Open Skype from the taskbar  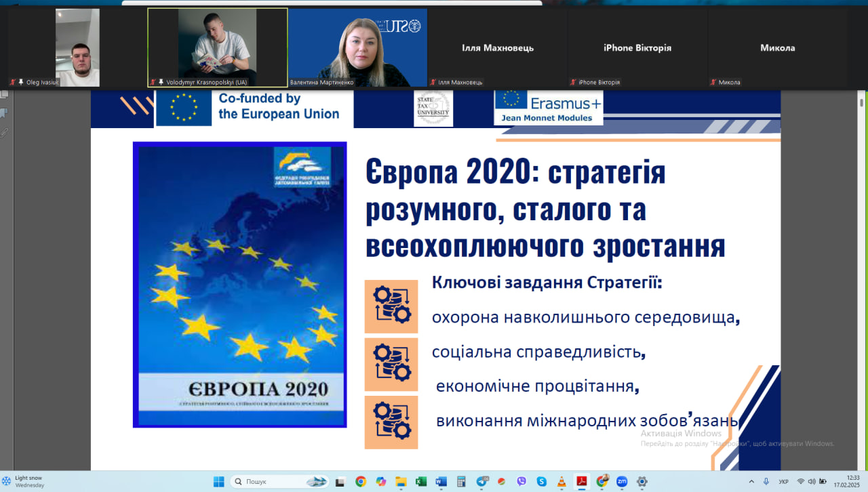(x=541, y=482)
